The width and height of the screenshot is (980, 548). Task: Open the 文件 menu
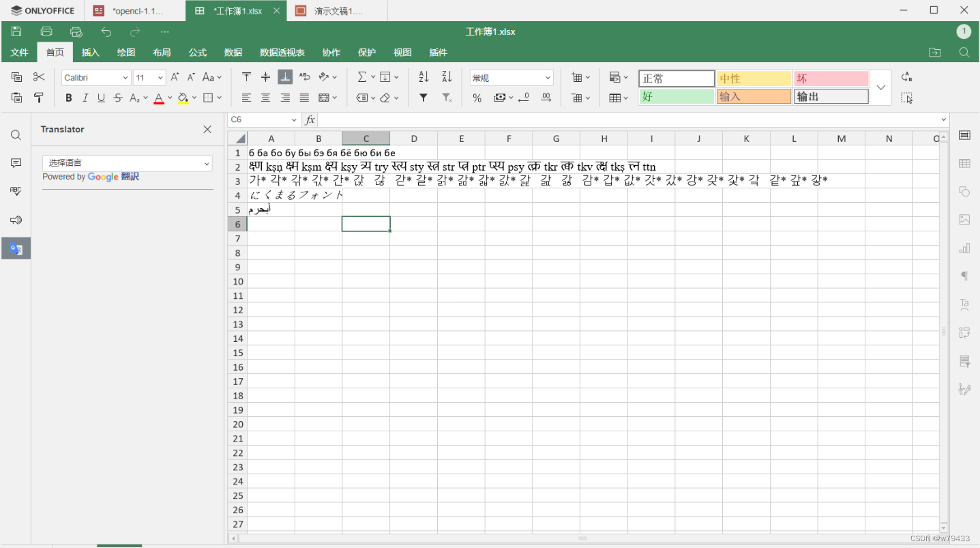click(x=20, y=53)
